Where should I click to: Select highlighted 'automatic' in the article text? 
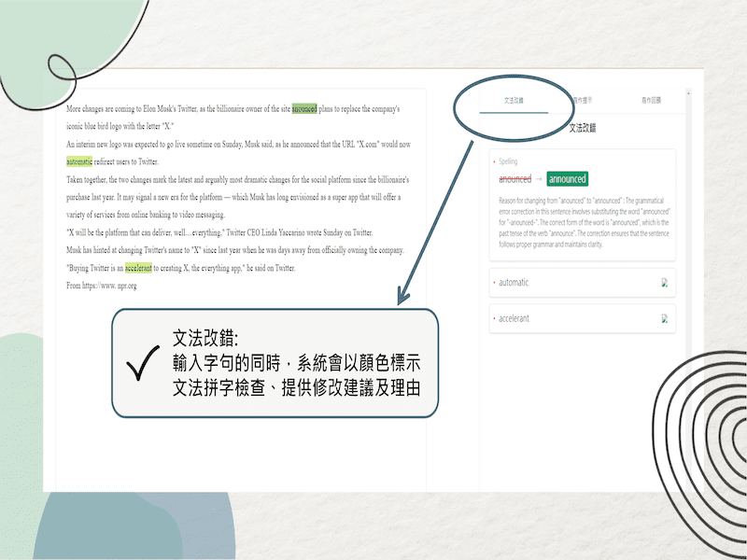tap(79, 161)
